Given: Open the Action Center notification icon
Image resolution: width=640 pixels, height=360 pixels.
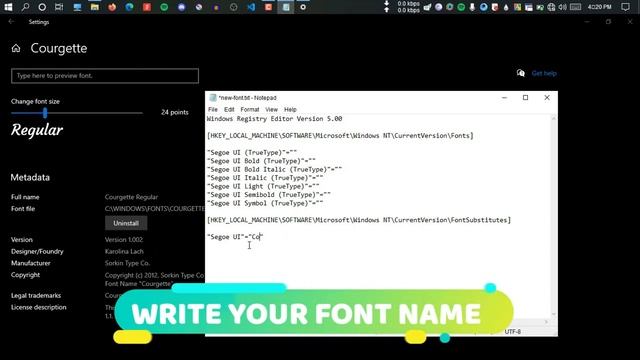Looking at the screenshot, I should [x=625, y=7].
